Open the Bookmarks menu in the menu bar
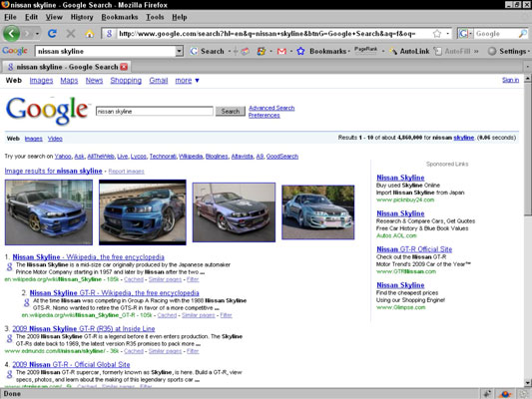This screenshot has height=399, width=532. pyautogui.click(x=120, y=17)
